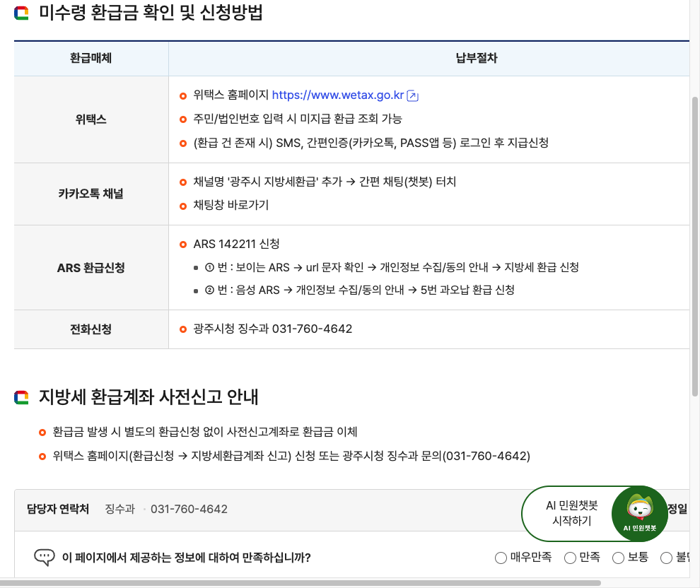This screenshot has width=700, height=588.
Task: Click the logo icon beside 지방세 환급계좌 heading
Action: (21, 397)
